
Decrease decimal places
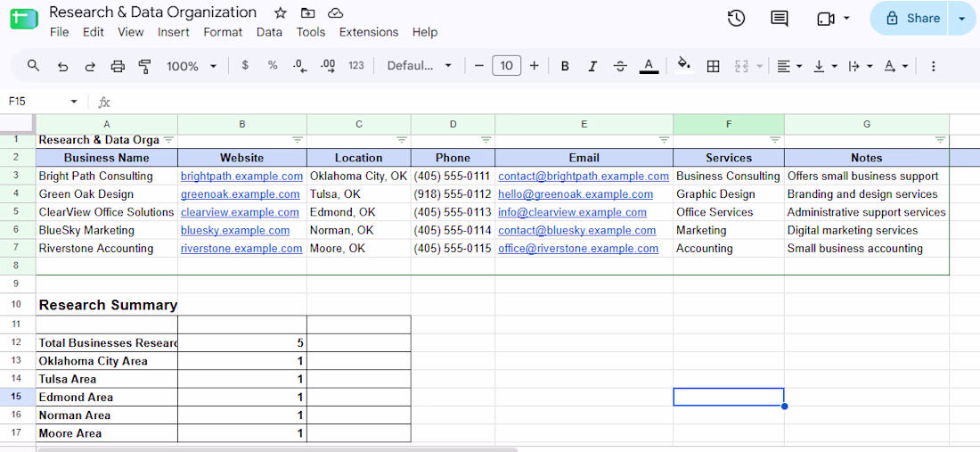pyautogui.click(x=300, y=66)
